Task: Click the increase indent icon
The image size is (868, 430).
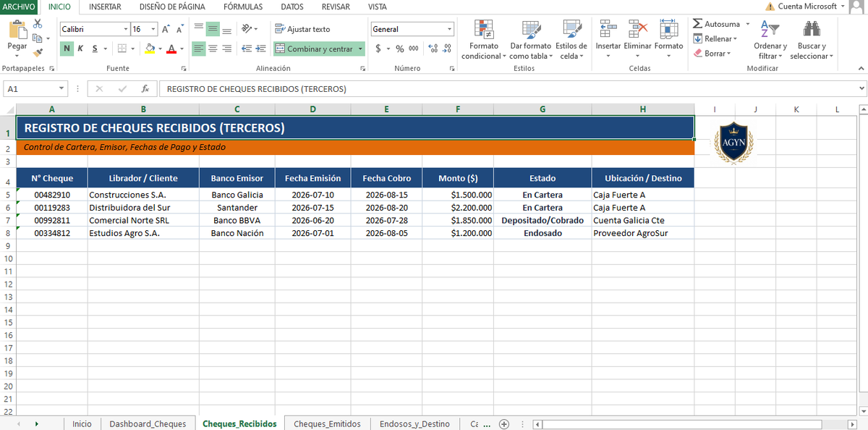Action: [x=260, y=49]
